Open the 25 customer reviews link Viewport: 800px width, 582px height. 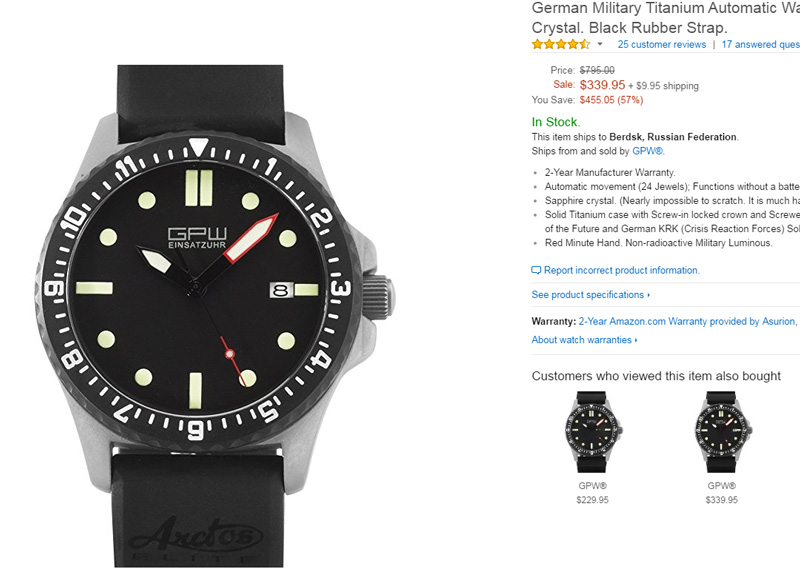[661, 44]
